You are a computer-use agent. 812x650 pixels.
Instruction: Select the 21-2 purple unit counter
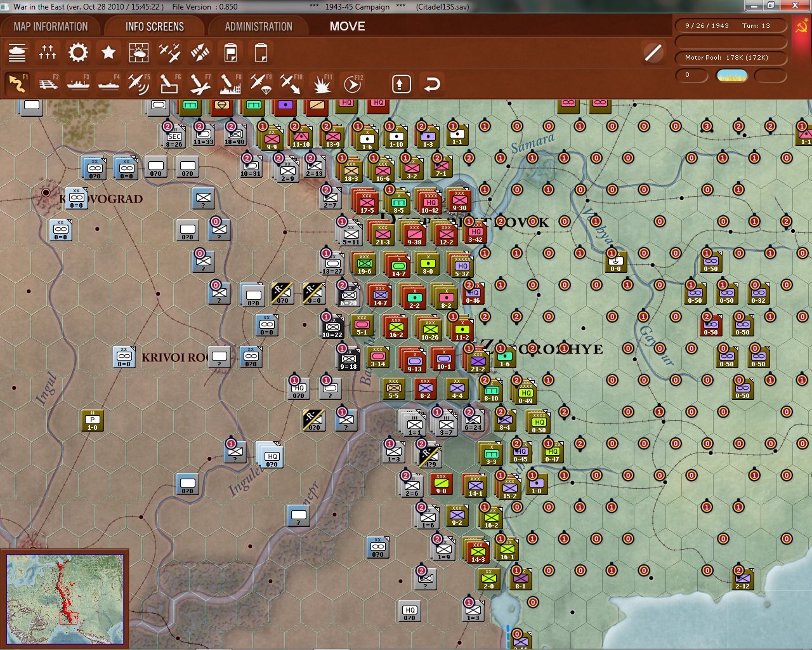pos(477,361)
